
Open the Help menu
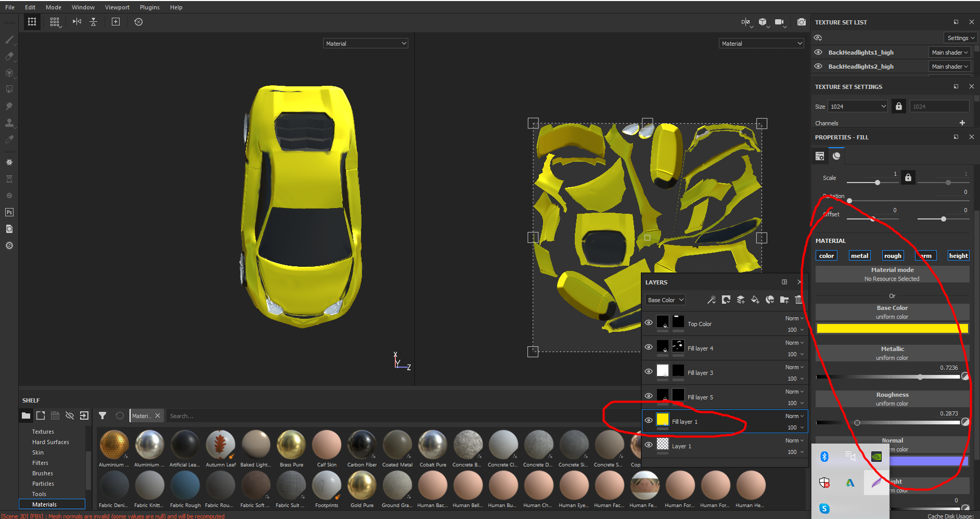coord(176,7)
